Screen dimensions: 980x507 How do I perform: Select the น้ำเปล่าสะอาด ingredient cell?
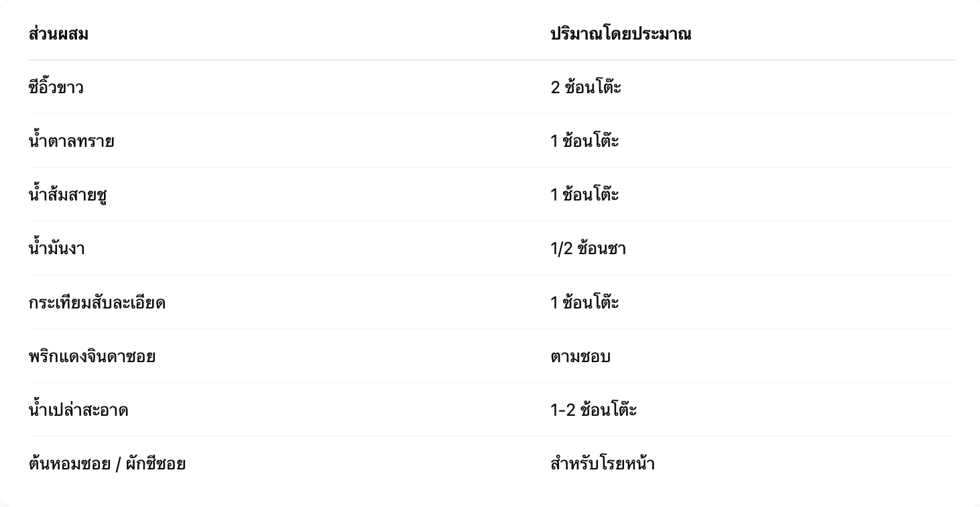point(78,410)
